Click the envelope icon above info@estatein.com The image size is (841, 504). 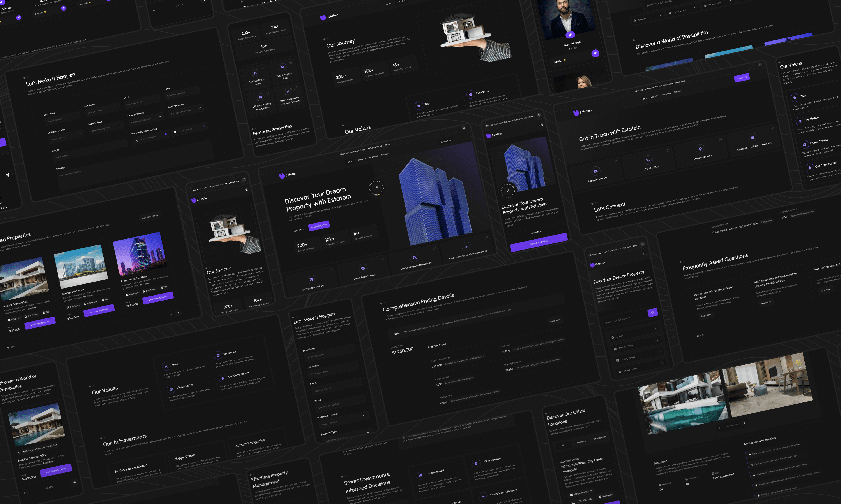(595, 171)
